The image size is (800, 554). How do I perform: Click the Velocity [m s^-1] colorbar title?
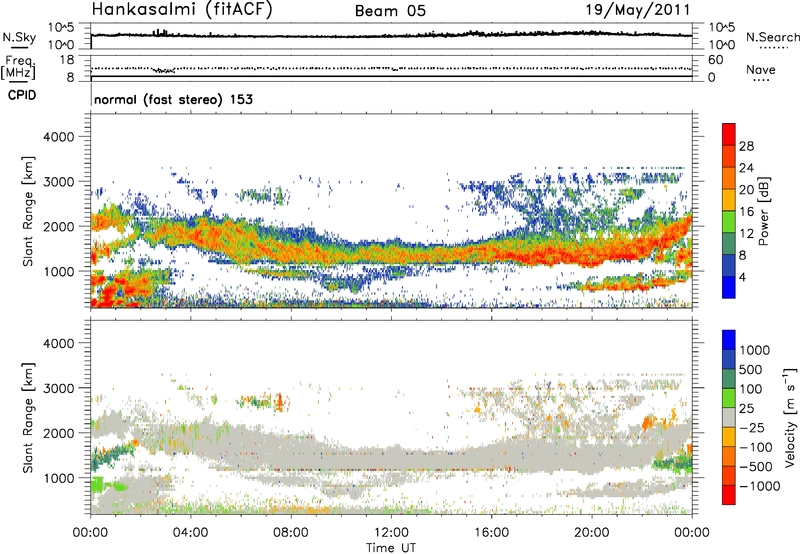(x=791, y=417)
